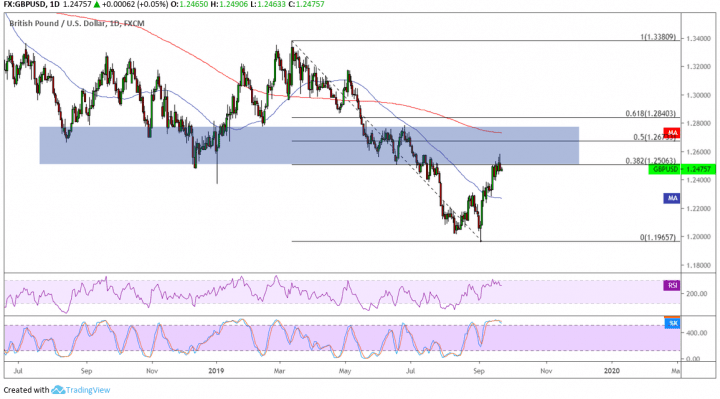Select the 0.382(1.25063) Fibonacci level label
The image size is (720, 399).
tap(650, 161)
